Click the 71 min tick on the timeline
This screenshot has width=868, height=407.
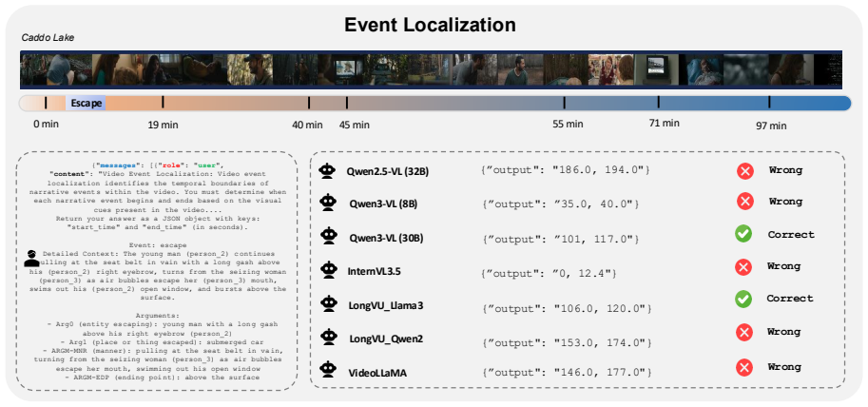pyautogui.click(x=659, y=103)
